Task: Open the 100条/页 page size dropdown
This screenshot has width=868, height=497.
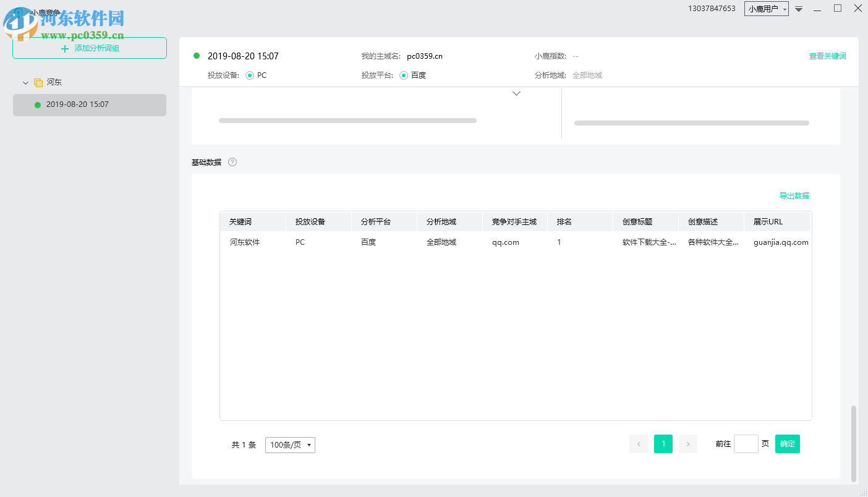Action: coord(290,444)
